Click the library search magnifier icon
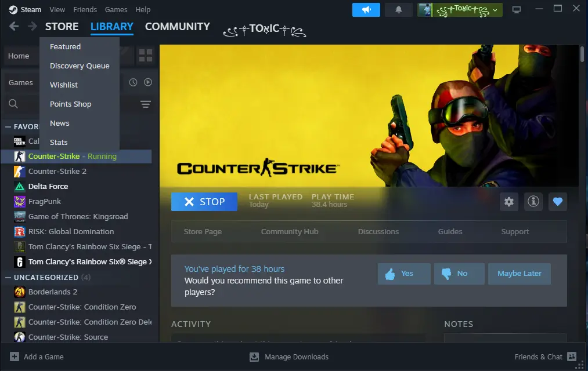Screen dimensions: 588x371 pyautogui.click(x=13, y=104)
